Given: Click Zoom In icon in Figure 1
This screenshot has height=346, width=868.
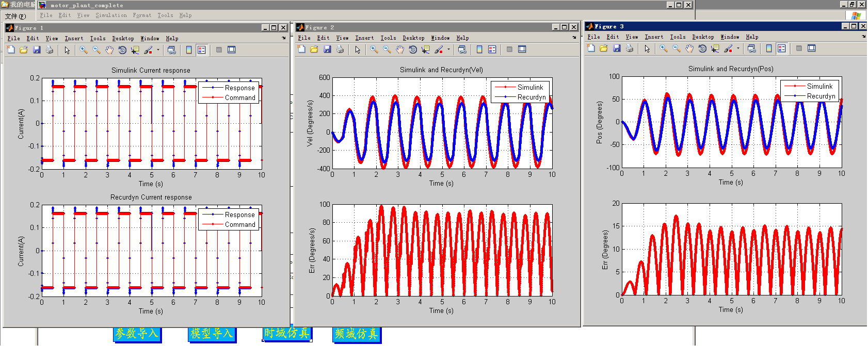Looking at the screenshot, I should click(x=84, y=50).
